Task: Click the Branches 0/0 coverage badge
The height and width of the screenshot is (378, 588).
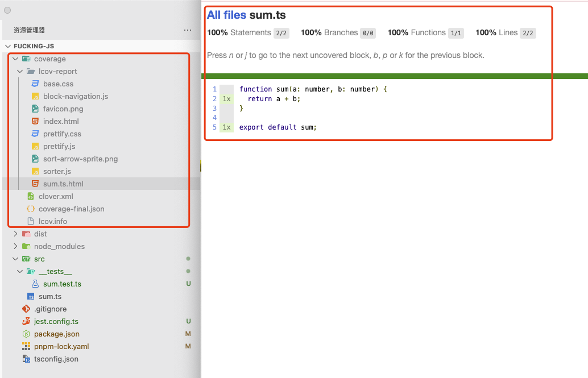Action: [x=368, y=33]
